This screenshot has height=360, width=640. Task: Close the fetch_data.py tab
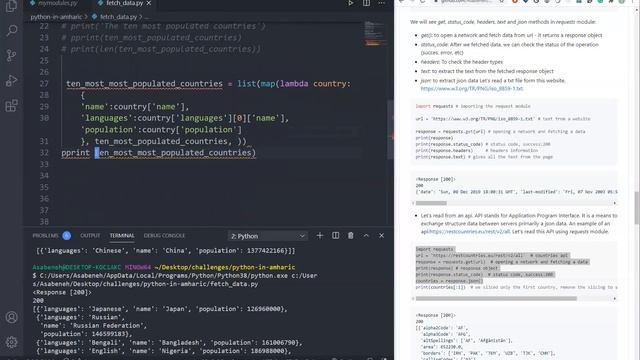149,3
